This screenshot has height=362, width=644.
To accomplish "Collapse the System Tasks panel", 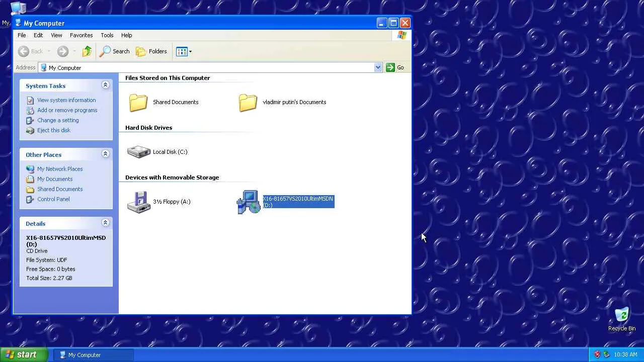I will tap(106, 85).
